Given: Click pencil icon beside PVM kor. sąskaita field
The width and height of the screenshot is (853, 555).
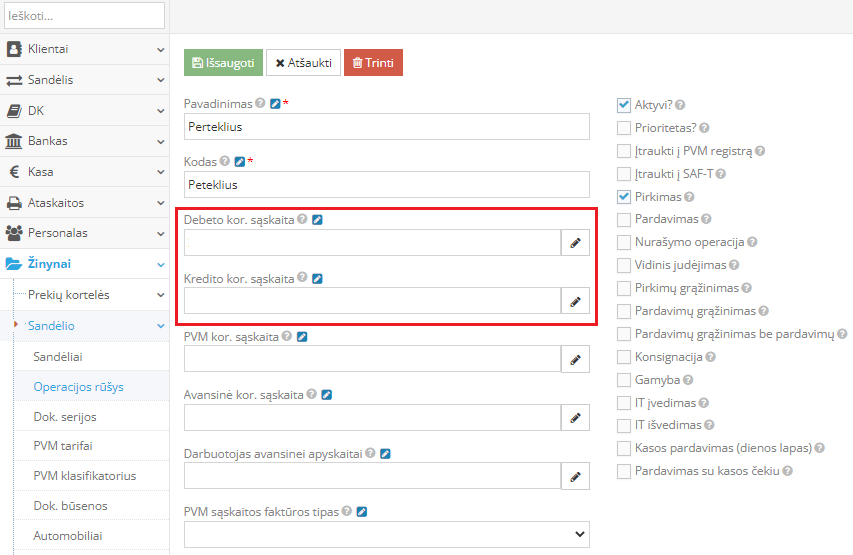Looking at the screenshot, I should tap(575, 359).
